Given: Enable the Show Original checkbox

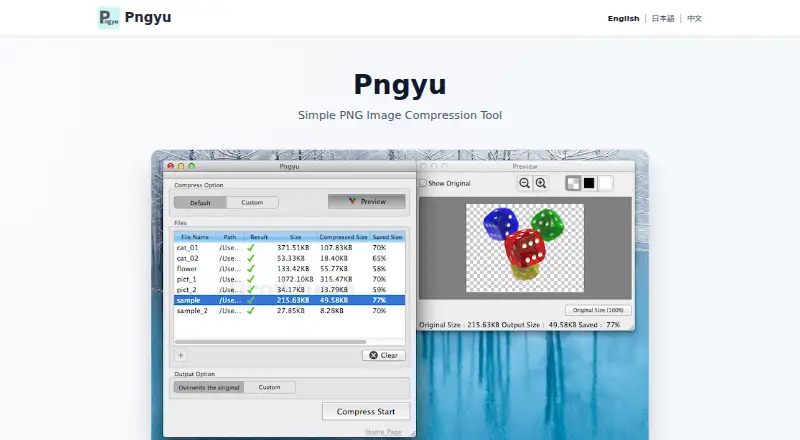Looking at the screenshot, I should pos(423,183).
